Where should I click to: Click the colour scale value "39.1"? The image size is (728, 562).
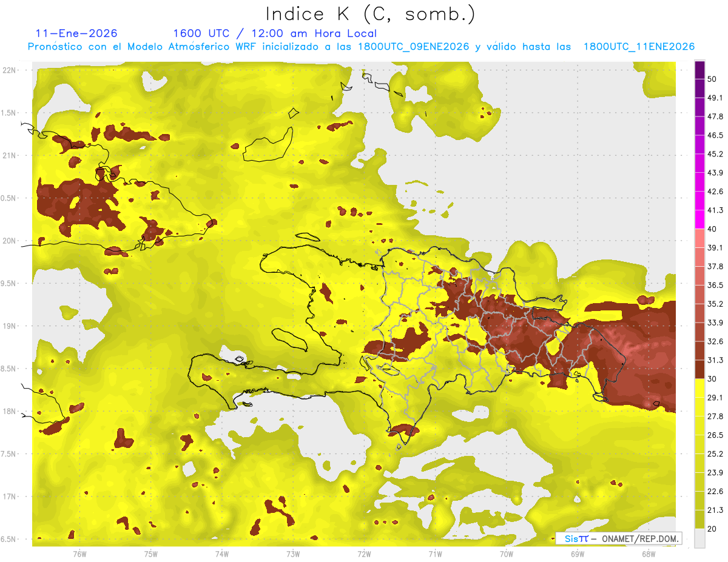(715, 247)
